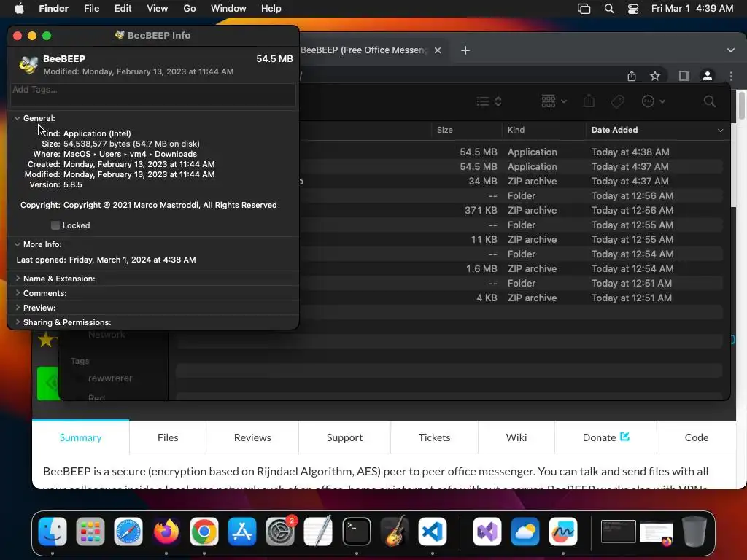This screenshot has height=560, width=747.
Task: Open the Code tab
Action: click(697, 437)
